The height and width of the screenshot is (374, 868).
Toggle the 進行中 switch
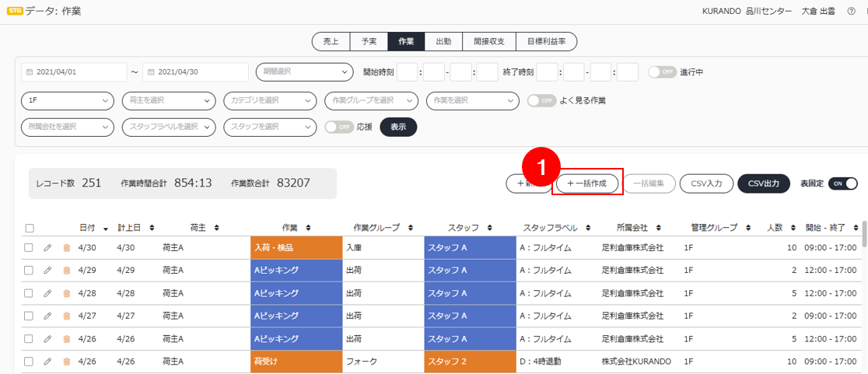tap(662, 72)
